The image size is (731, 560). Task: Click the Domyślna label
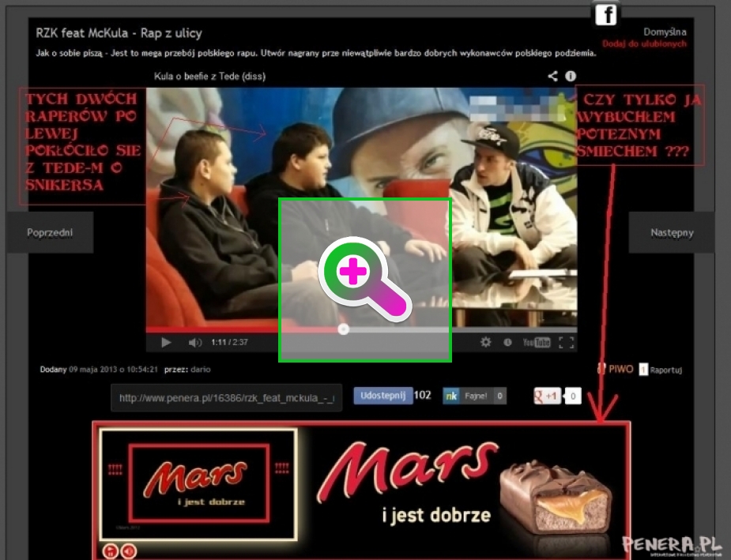pyautogui.click(x=665, y=32)
